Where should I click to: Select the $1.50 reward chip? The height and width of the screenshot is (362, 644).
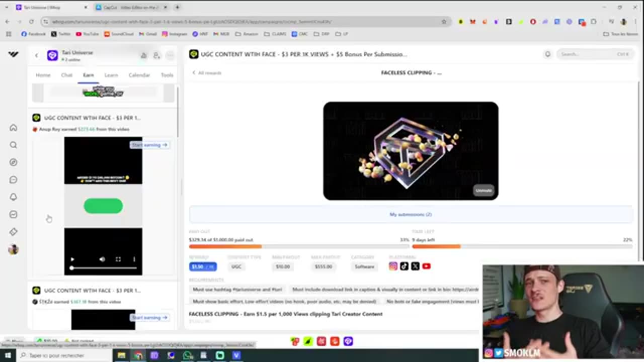[203, 266]
